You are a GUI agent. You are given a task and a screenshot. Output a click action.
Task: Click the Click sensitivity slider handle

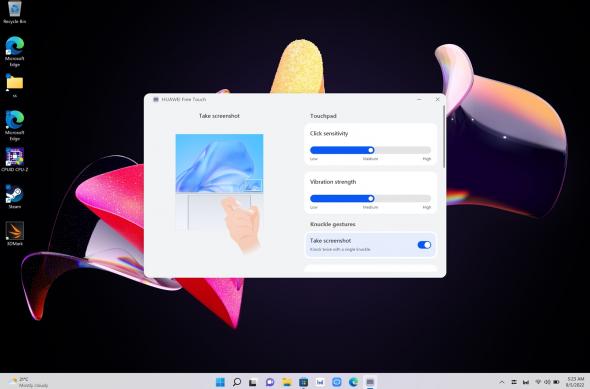[371, 150]
